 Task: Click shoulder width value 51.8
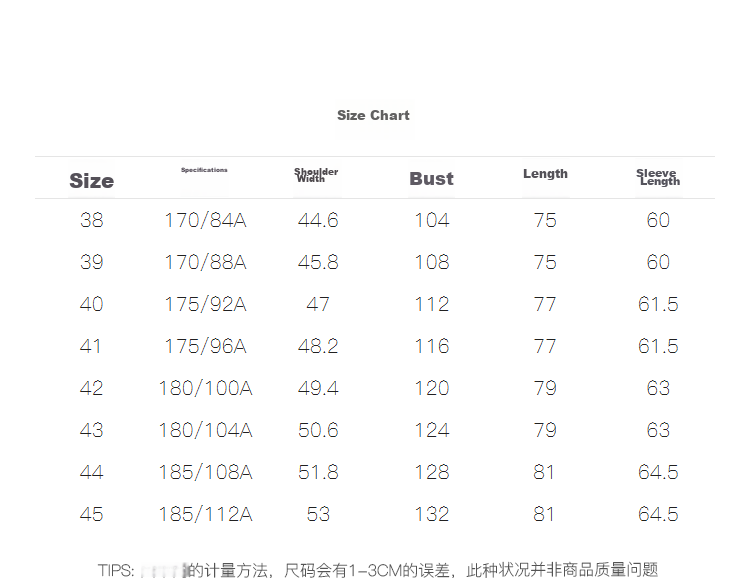pos(318,472)
